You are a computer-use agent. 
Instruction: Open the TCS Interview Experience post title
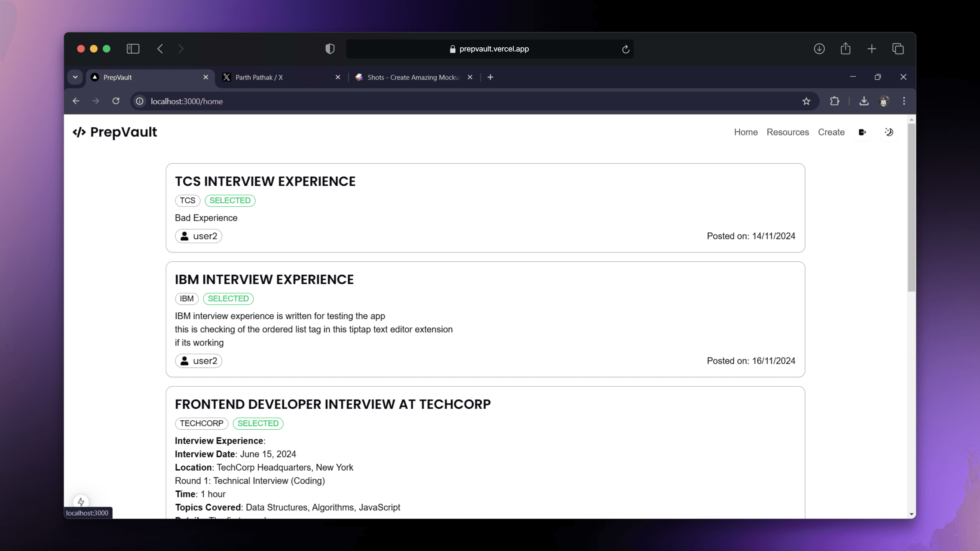click(265, 181)
